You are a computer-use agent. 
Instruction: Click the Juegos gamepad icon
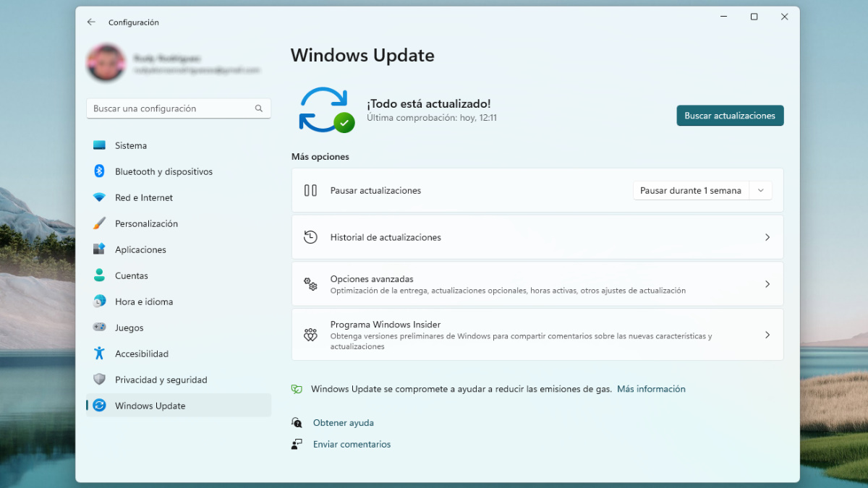coord(99,328)
